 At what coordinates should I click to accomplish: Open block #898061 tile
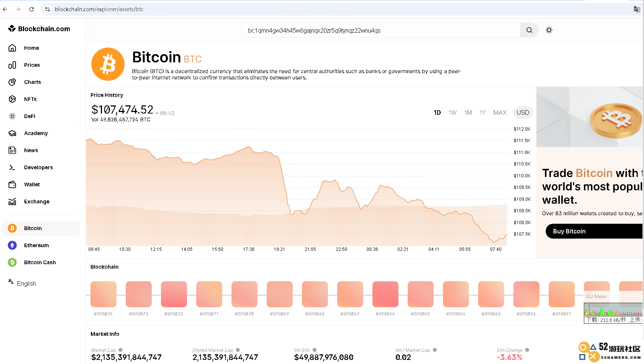click(x=562, y=294)
